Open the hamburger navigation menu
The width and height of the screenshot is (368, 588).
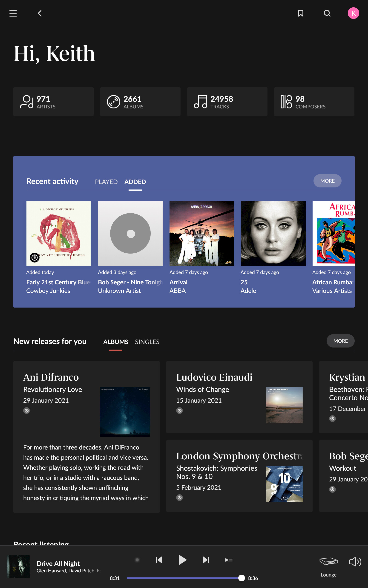[x=13, y=13]
